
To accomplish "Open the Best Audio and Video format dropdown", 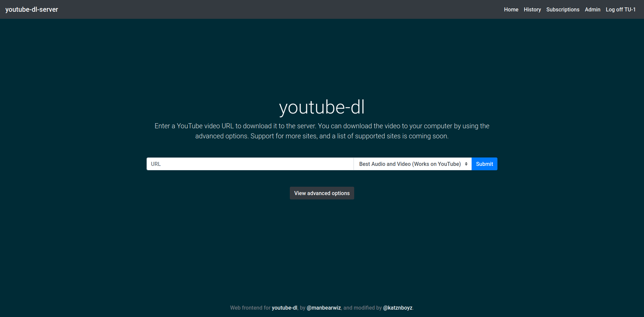I will (413, 164).
